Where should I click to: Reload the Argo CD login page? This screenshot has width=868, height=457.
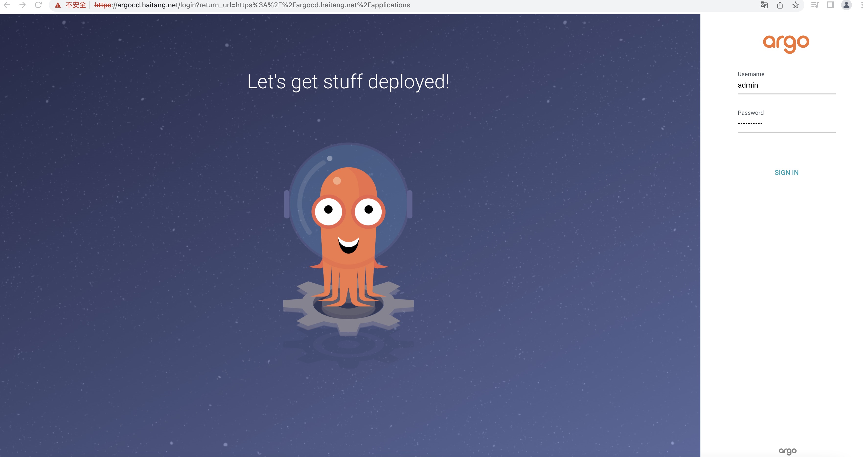tap(38, 5)
